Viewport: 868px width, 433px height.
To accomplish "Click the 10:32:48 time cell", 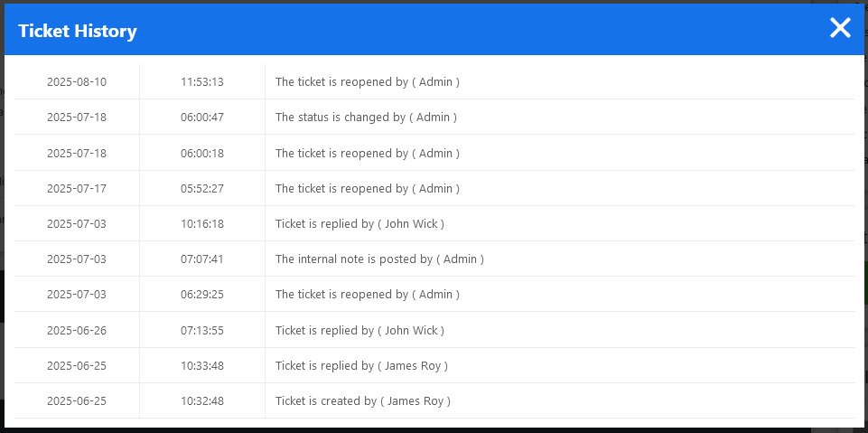I will coord(202,401).
